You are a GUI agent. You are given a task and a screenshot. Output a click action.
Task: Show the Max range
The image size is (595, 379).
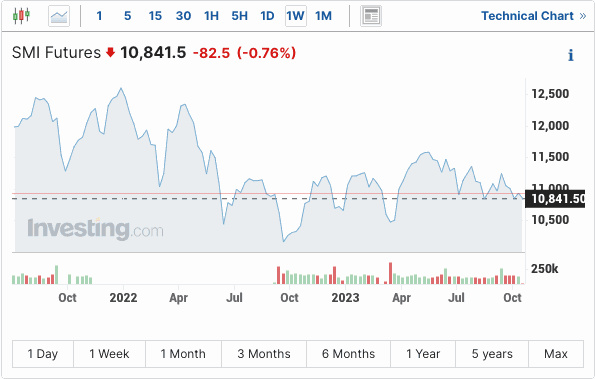(556, 354)
